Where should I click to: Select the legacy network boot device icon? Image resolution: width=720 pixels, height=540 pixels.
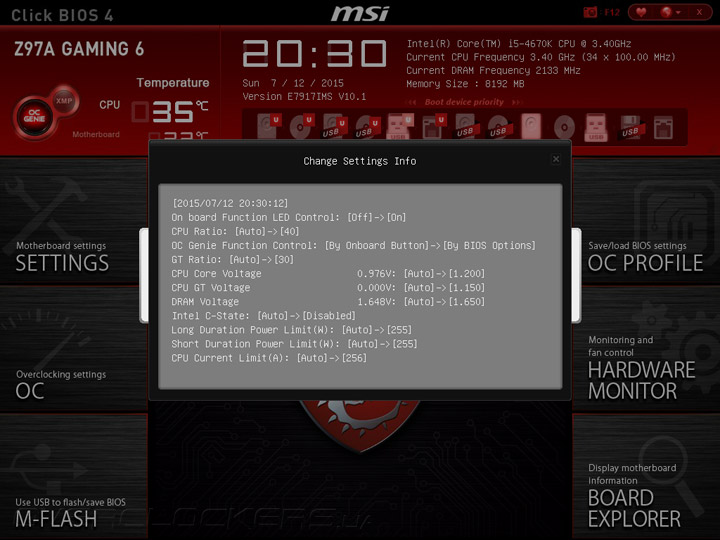(x=663, y=127)
